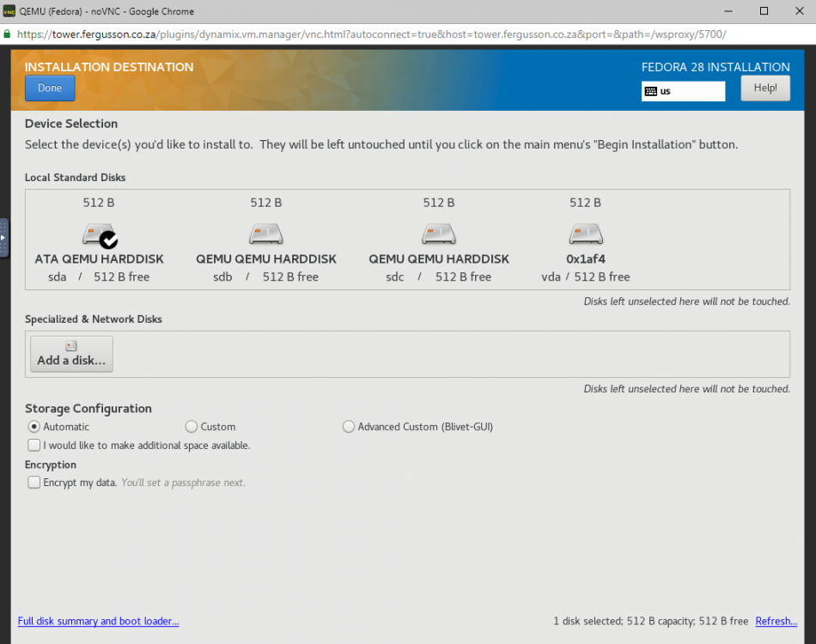Choose Custom storage configuration
The image size is (816, 644).
click(x=191, y=427)
